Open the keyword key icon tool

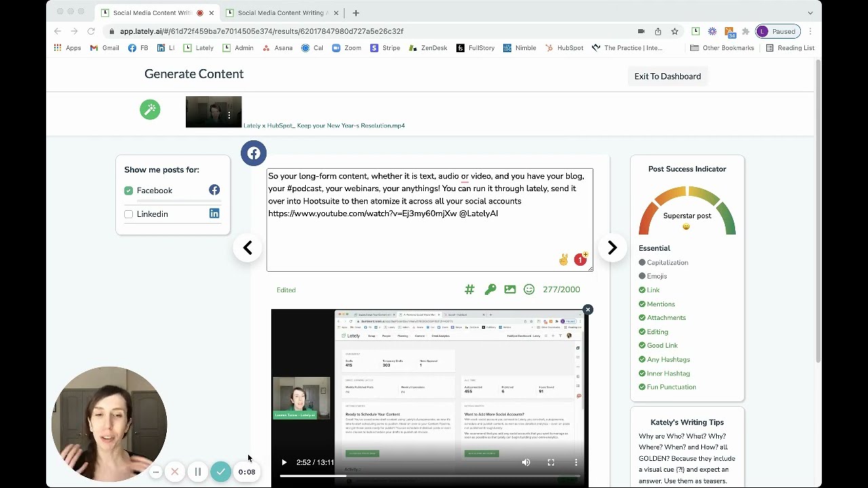490,289
